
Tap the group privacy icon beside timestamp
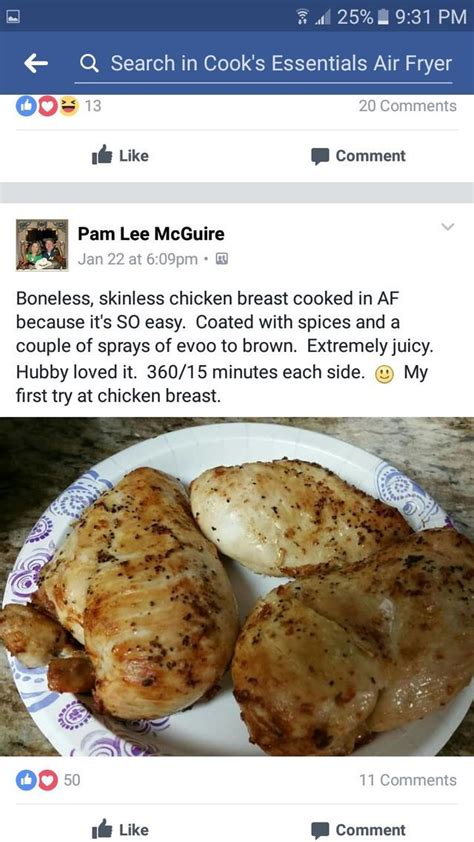coord(221,259)
